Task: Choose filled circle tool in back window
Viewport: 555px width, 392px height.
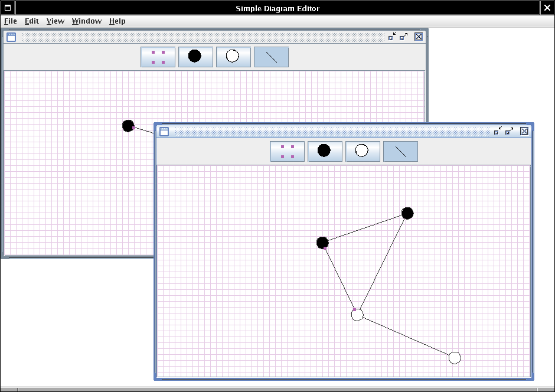Action: click(x=195, y=57)
